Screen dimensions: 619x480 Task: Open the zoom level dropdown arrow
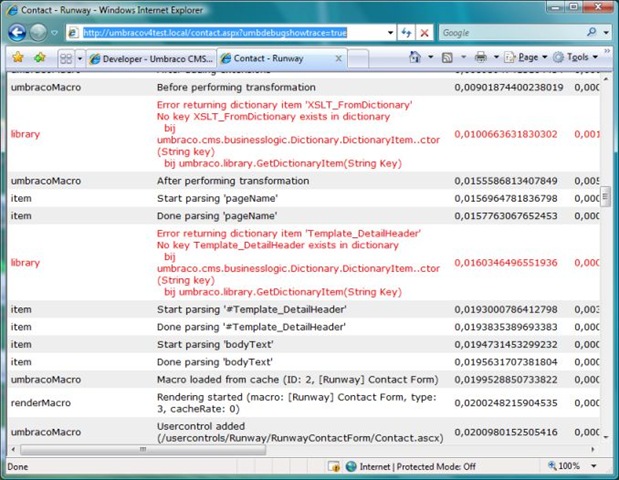click(x=594, y=466)
